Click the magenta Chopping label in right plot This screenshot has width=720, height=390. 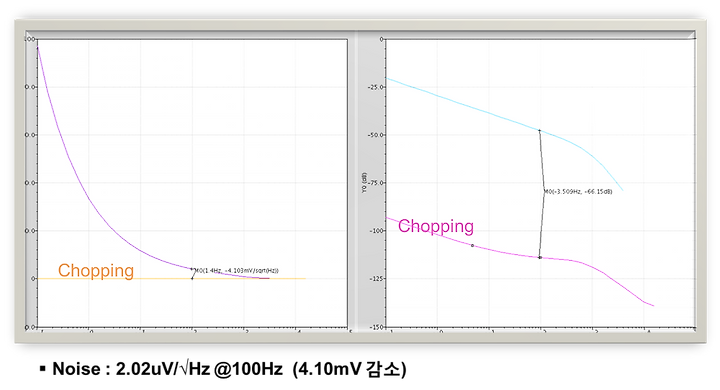click(x=436, y=226)
